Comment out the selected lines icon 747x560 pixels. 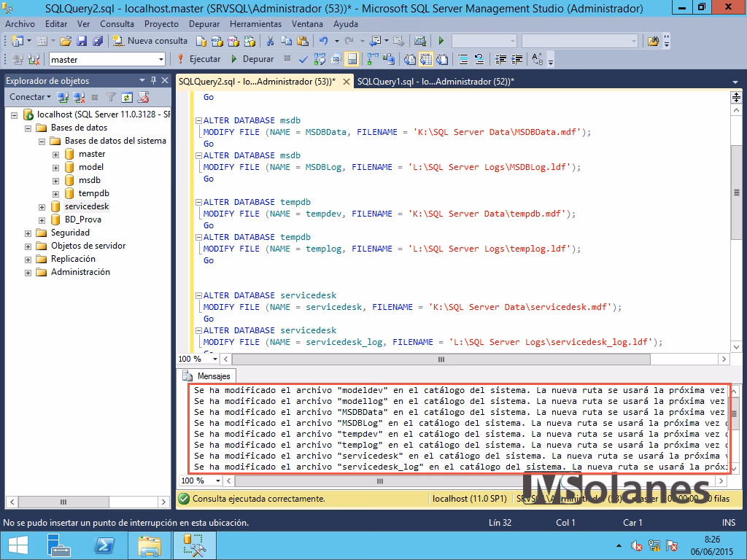coord(463,60)
